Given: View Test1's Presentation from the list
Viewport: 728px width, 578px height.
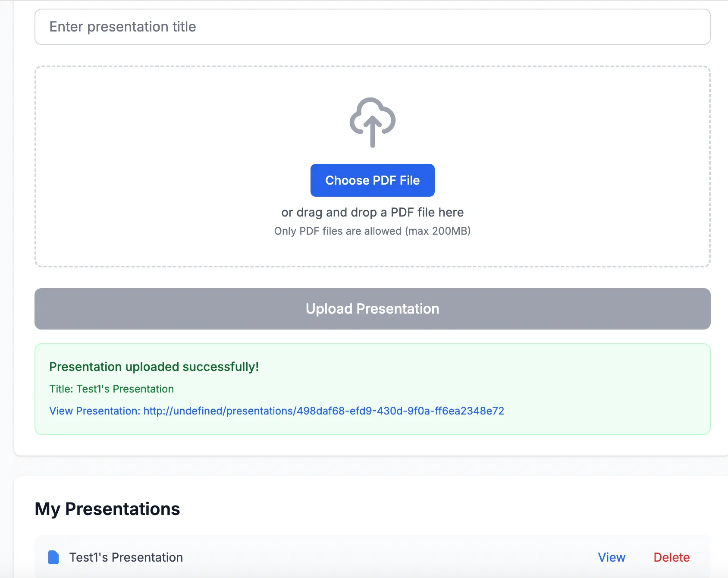Looking at the screenshot, I should pos(611,557).
